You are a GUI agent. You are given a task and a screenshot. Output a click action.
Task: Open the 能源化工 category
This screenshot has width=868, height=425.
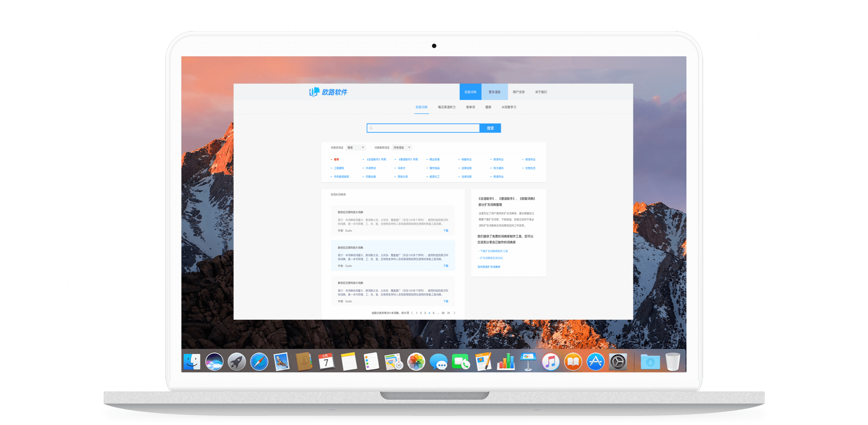click(x=434, y=177)
